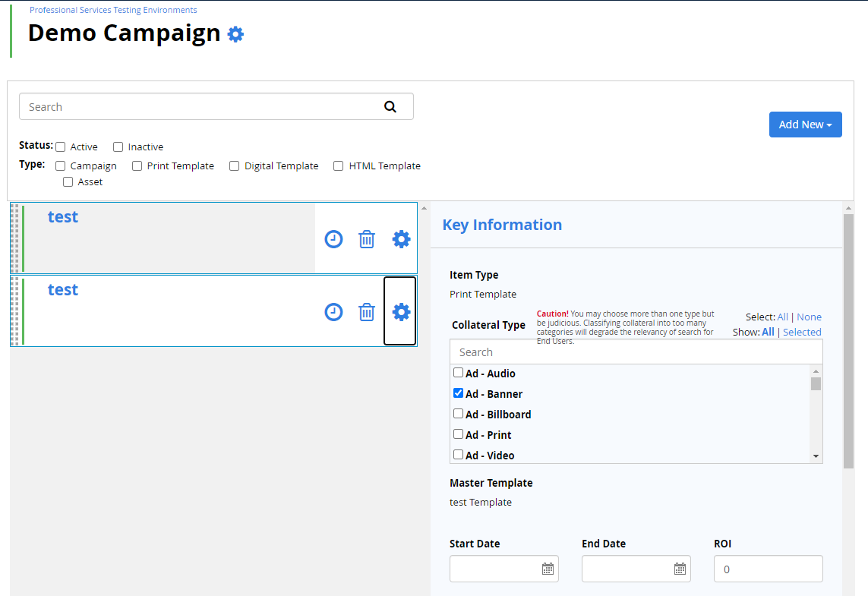Open Demo Campaign settings gear
Image resolution: width=868 pixels, height=596 pixels.
236,34
